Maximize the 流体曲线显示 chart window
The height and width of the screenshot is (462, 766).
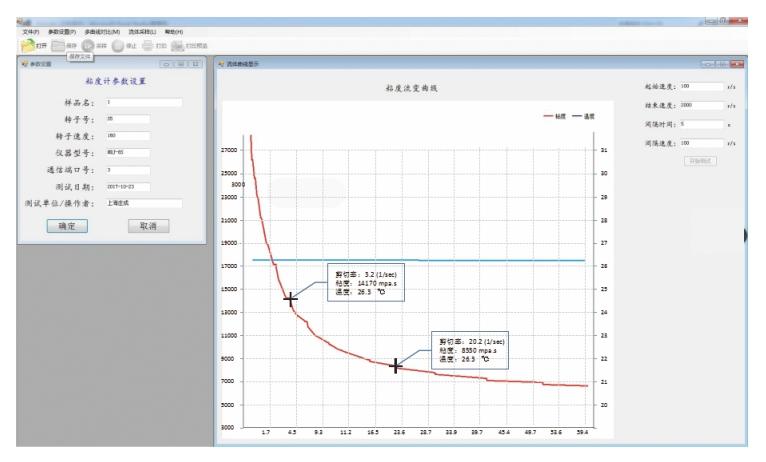point(723,64)
